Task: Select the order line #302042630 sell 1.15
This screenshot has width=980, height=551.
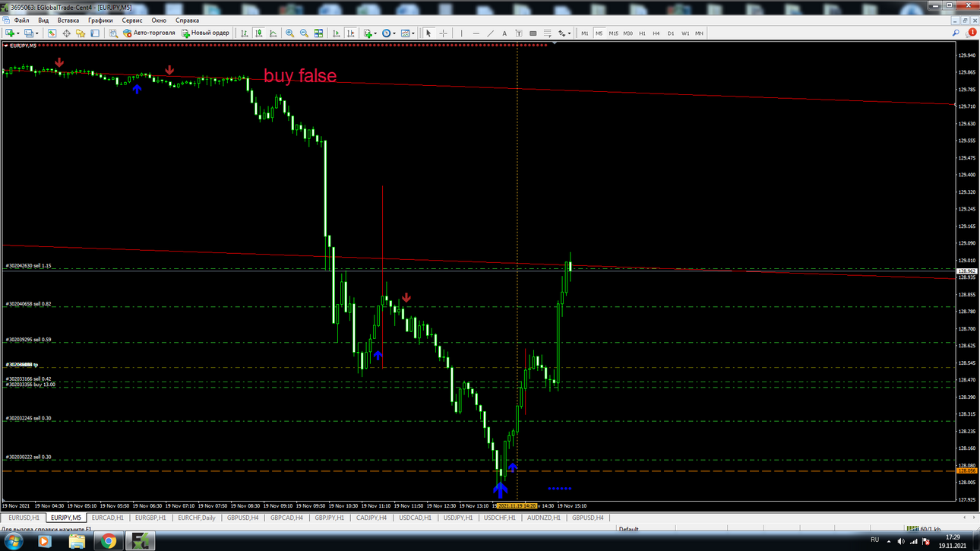Action: [29, 266]
